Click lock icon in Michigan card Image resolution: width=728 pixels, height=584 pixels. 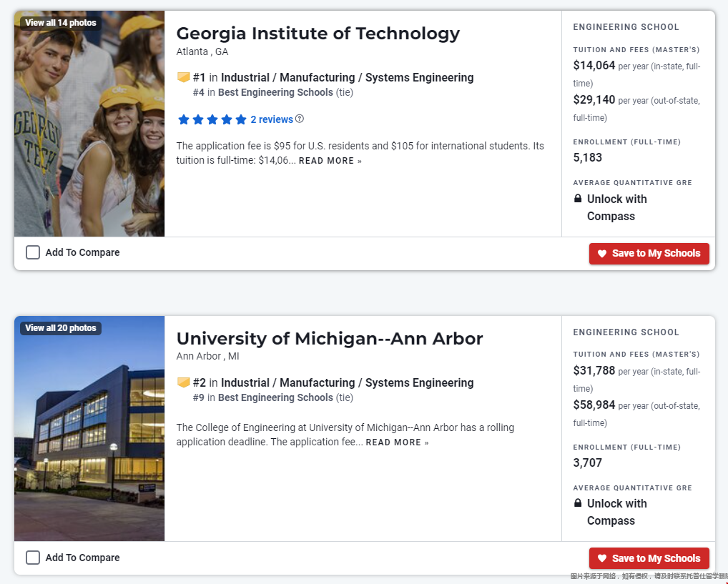578,503
